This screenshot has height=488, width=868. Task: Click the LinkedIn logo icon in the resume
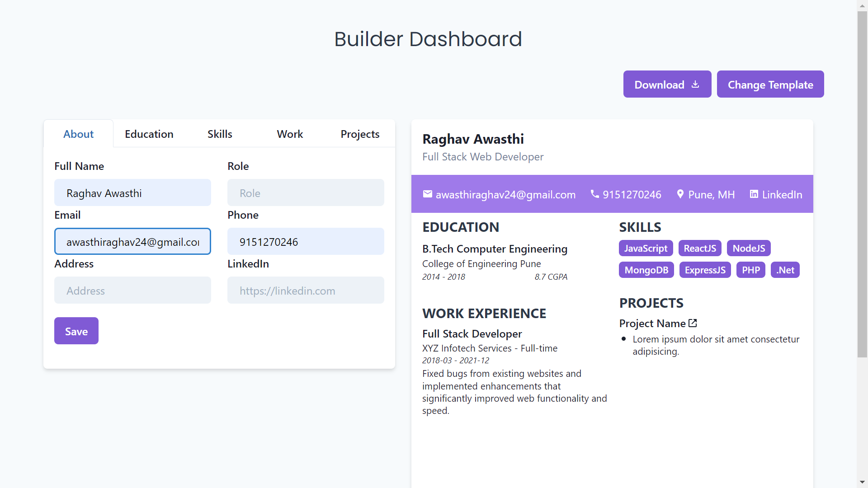point(754,194)
